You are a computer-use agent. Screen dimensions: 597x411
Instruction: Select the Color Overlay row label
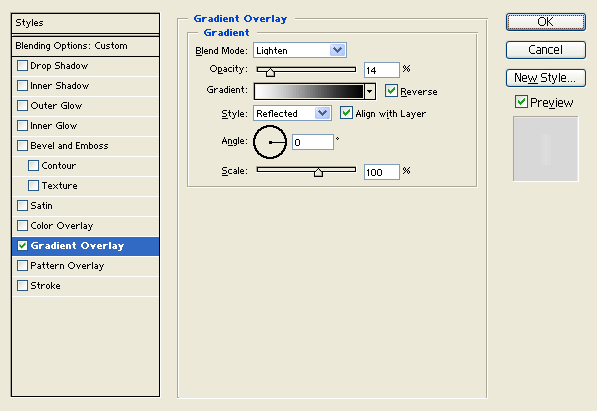point(62,226)
